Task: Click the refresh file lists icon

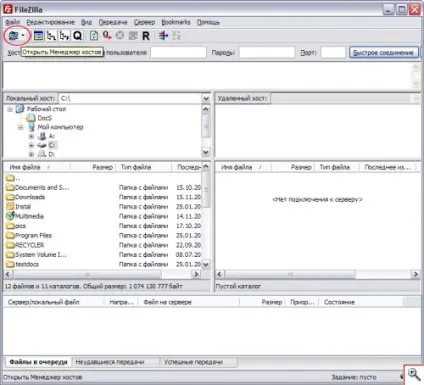Action: [94, 36]
